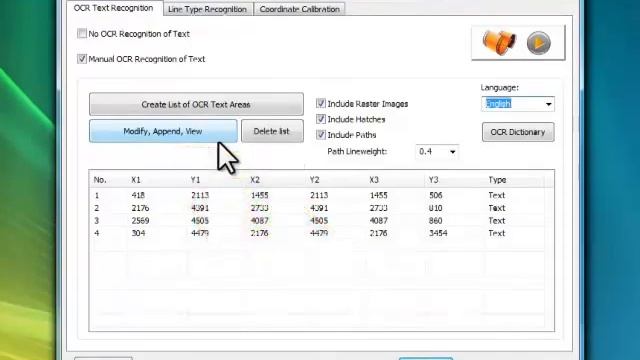The height and width of the screenshot is (360, 640).
Task: Click the X3 column header
Action: point(374,180)
